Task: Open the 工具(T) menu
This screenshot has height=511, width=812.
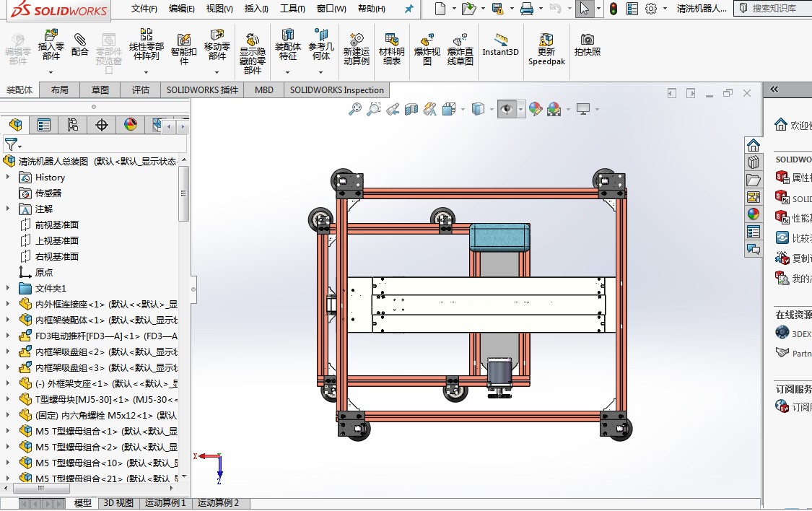Action: click(x=292, y=8)
